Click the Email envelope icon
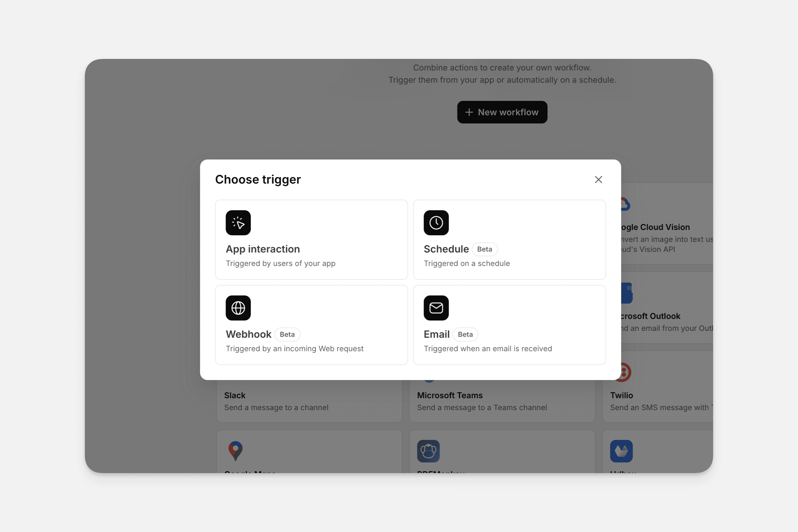Viewport: 798px width, 532px height. pyautogui.click(x=436, y=308)
